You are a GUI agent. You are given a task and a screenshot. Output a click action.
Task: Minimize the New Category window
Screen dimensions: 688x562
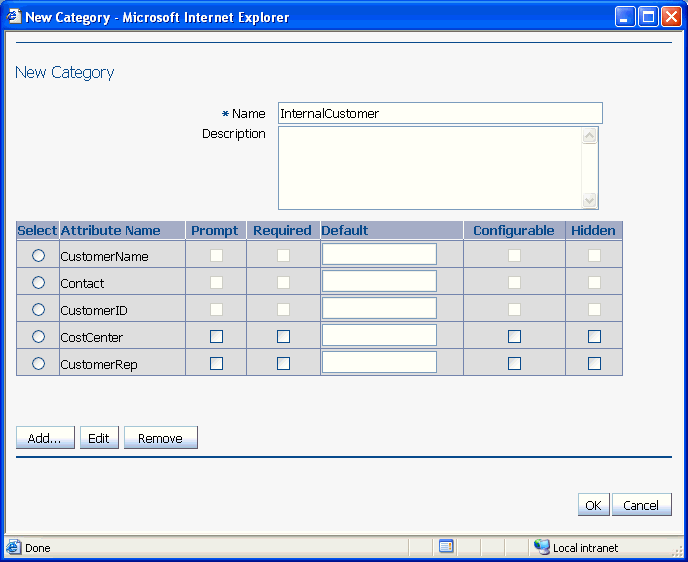[x=624, y=17]
